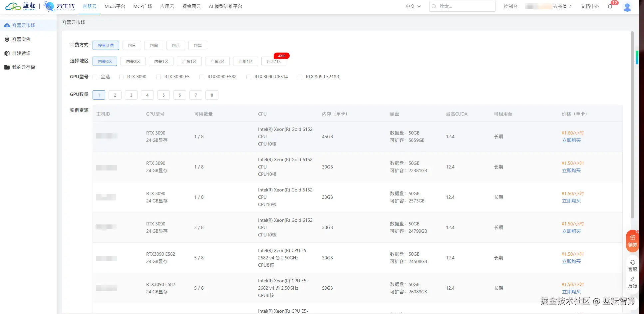This screenshot has height=314, width=644.
Task: Click the search magnifier icon
Action: pyautogui.click(x=434, y=6)
